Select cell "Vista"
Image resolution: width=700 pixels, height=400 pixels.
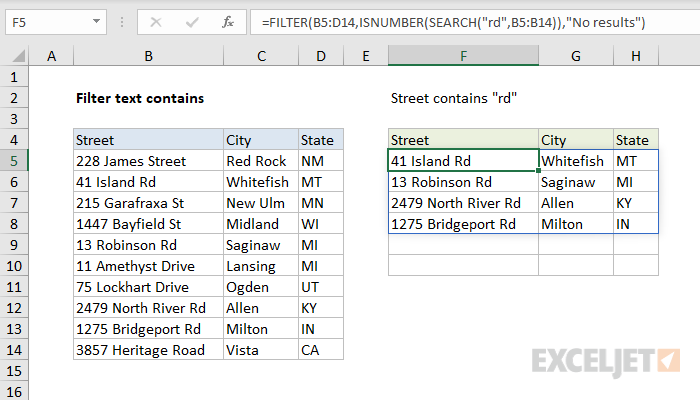261,350
